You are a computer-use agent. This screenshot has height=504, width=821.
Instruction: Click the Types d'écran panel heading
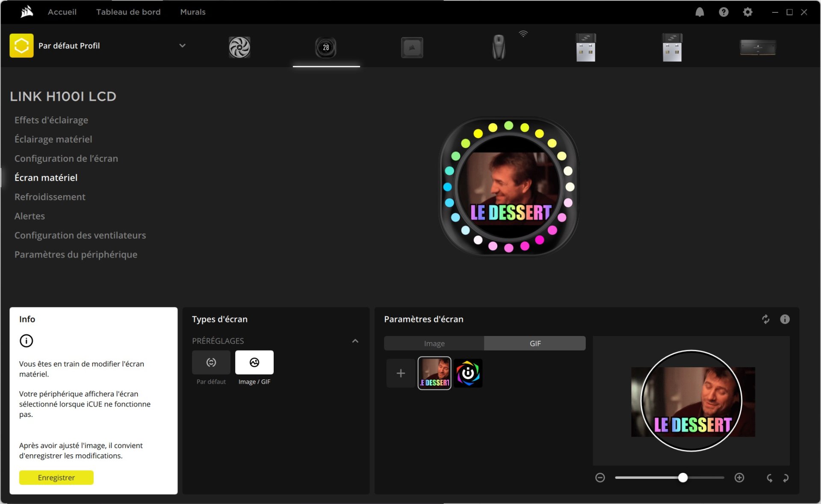pos(220,319)
